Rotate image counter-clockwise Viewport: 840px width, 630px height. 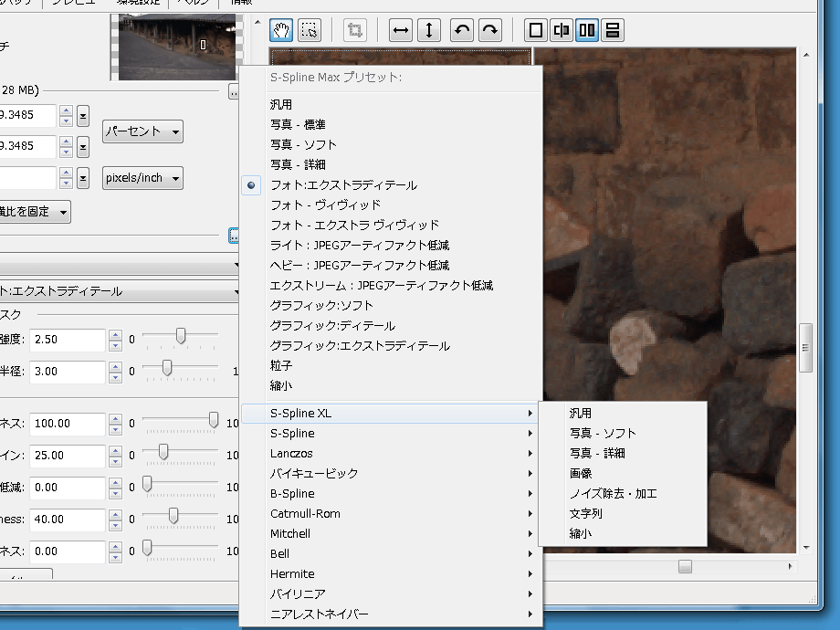coord(463,30)
